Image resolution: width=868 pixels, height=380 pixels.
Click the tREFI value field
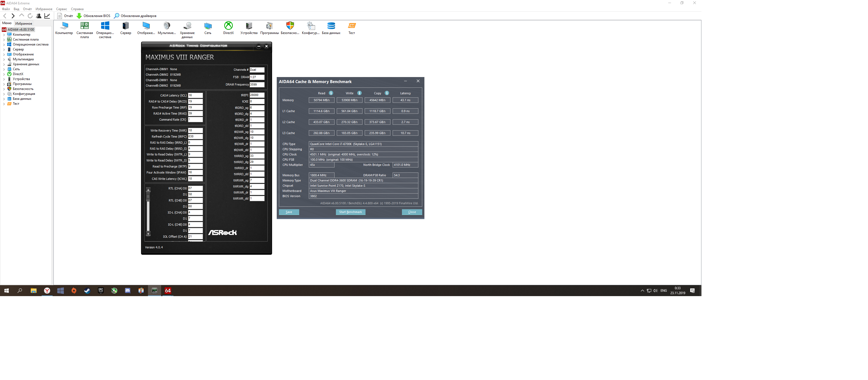pos(257,95)
